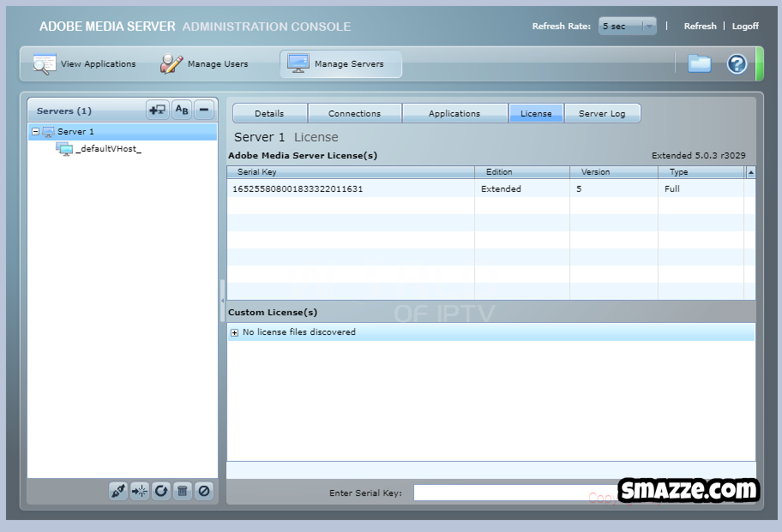Click the AB rename server icon

[x=182, y=110]
